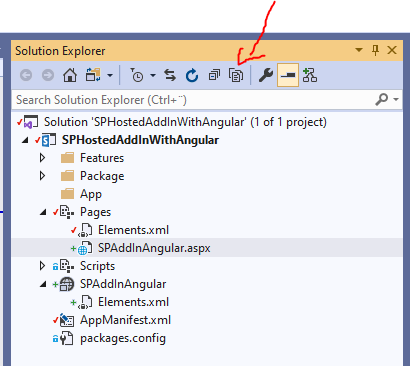Toggle the highlighted Preview Selected Items button

point(288,75)
